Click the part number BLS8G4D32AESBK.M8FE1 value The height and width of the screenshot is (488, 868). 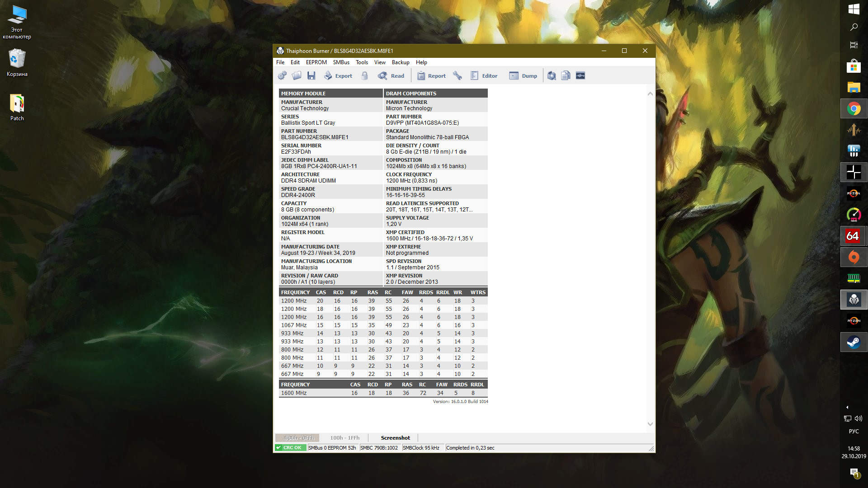(315, 137)
